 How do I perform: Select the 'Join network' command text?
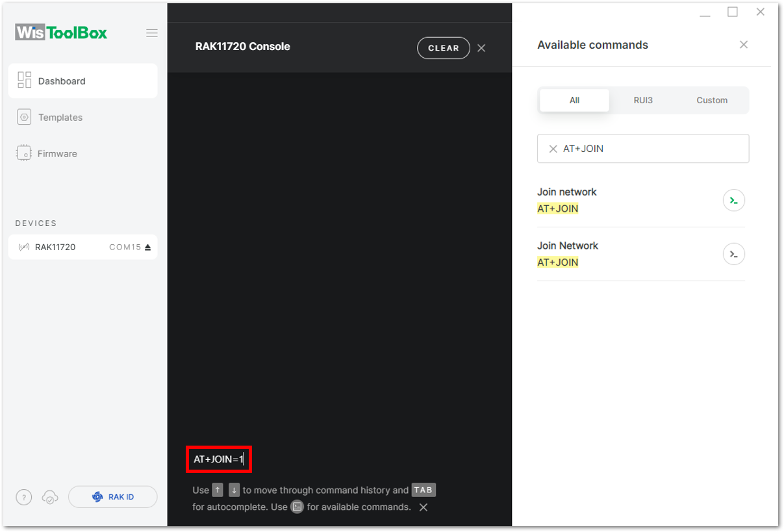pyautogui.click(x=566, y=192)
